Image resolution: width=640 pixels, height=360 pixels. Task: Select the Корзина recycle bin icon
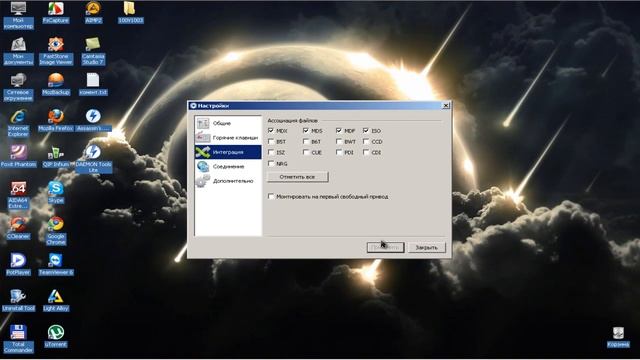coord(618,337)
